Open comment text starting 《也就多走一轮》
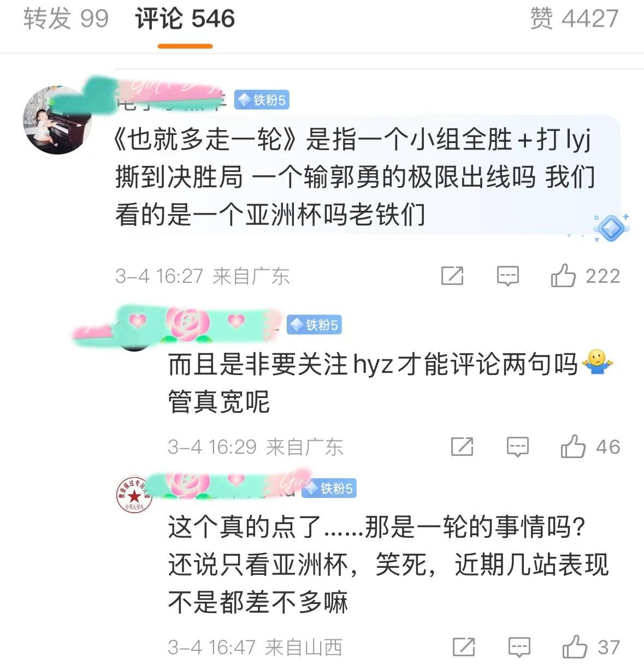This screenshot has width=644, height=665. pos(355,177)
